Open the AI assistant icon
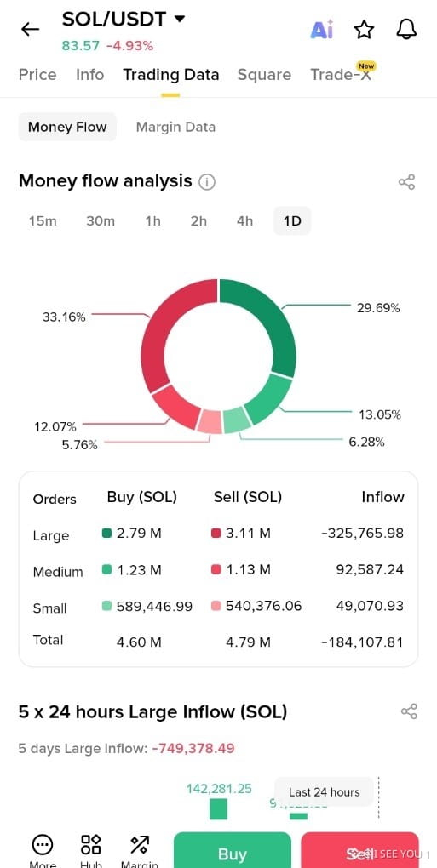Viewport: 437px width, 868px height. [x=322, y=29]
